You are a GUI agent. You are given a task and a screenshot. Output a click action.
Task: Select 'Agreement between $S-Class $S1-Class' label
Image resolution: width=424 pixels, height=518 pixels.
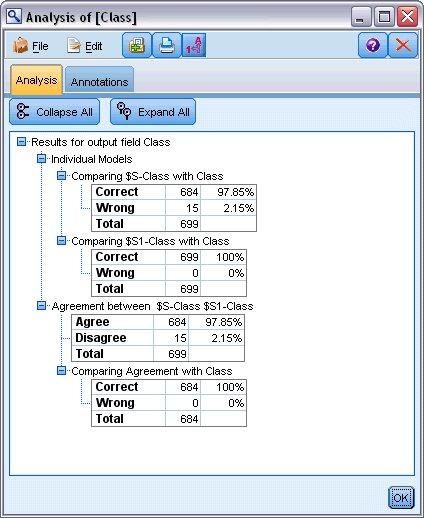point(152,306)
